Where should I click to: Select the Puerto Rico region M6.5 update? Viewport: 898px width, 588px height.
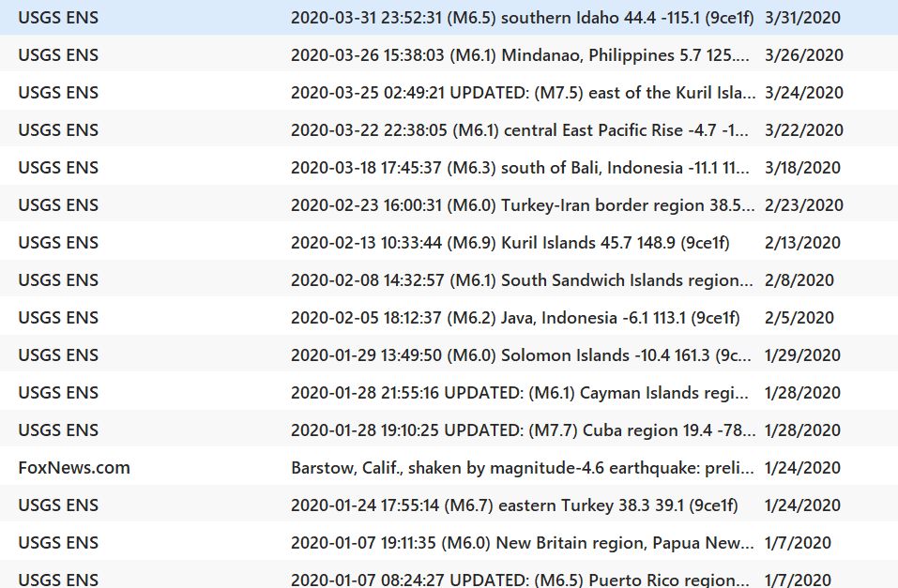(522, 579)
